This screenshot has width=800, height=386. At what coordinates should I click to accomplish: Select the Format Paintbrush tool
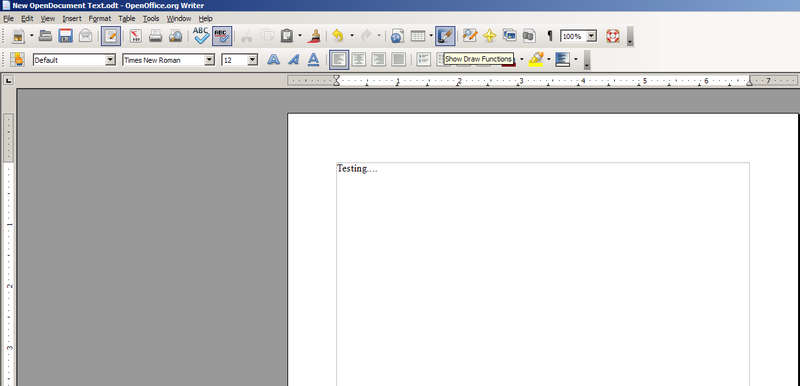click(x=315, y=36)
